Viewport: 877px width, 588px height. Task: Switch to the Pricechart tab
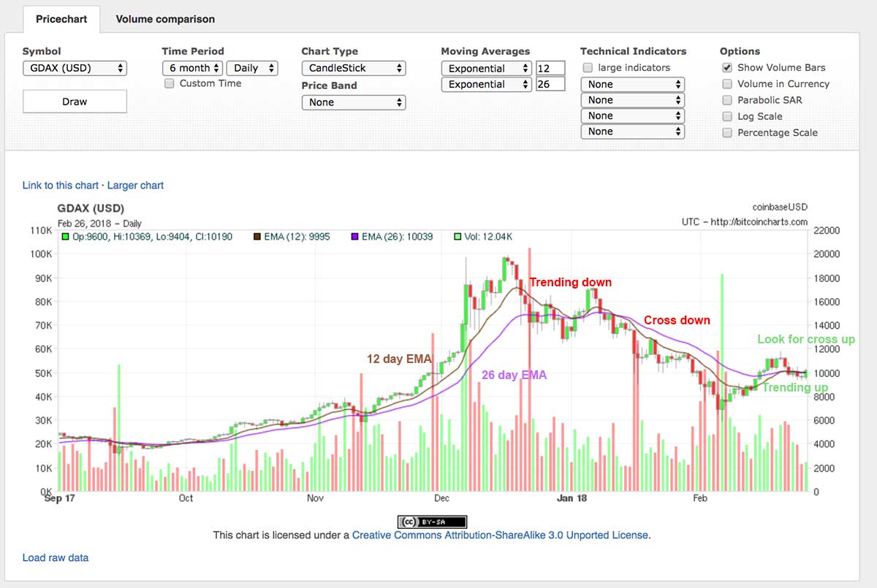(61, 19)
